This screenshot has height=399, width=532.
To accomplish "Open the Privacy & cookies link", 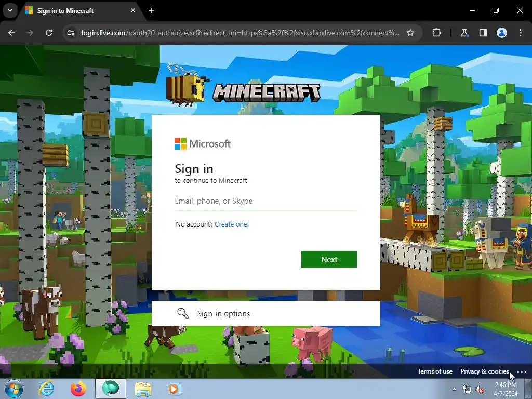I will pos(485,371).
